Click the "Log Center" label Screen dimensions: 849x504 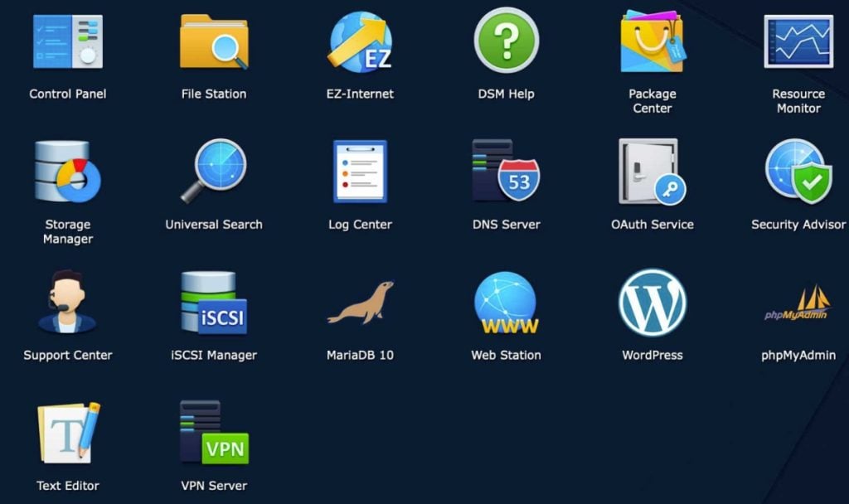360,224
